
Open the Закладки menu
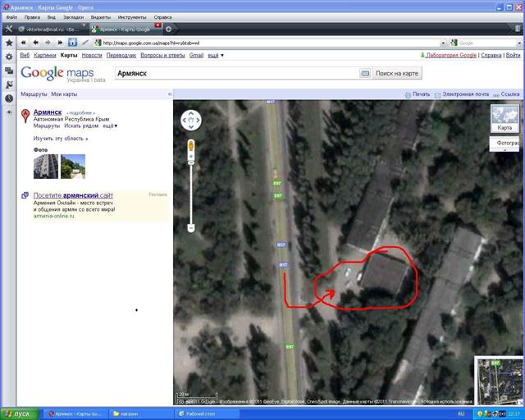pyautogui.click(x=71, y=16)
